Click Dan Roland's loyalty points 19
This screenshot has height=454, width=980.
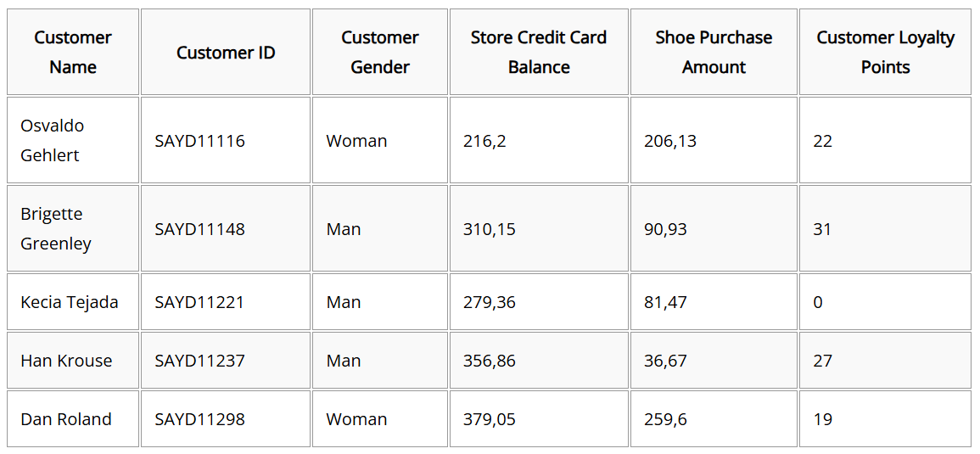822,419
